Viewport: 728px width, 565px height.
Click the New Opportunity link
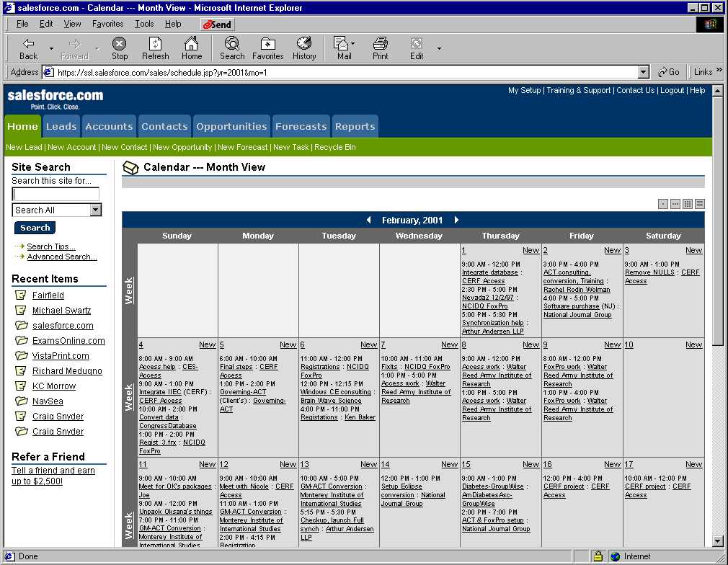(x=182, y=147)
